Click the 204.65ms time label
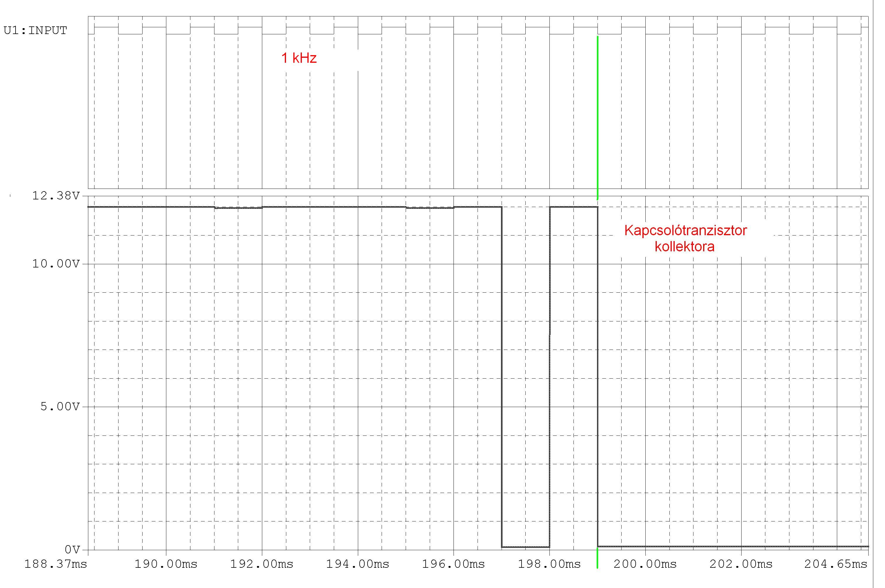Viewport: 885px width, 588px height. 836,564
